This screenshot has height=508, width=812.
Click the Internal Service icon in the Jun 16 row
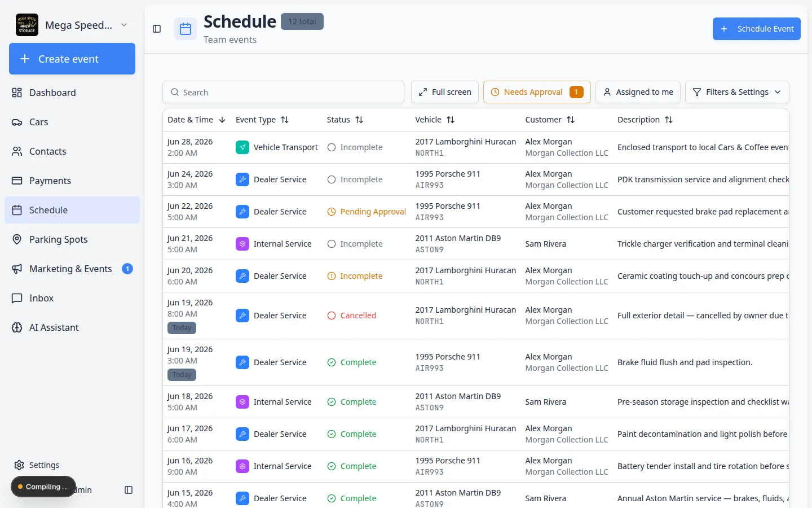click(242, 466)
